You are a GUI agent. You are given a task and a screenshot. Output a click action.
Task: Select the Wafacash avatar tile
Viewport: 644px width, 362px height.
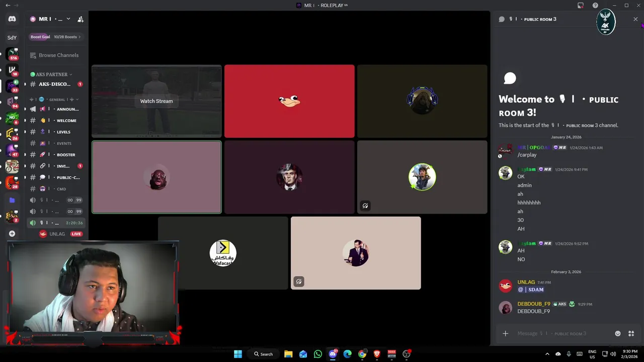pyautogui.click(x=223, y=253)
